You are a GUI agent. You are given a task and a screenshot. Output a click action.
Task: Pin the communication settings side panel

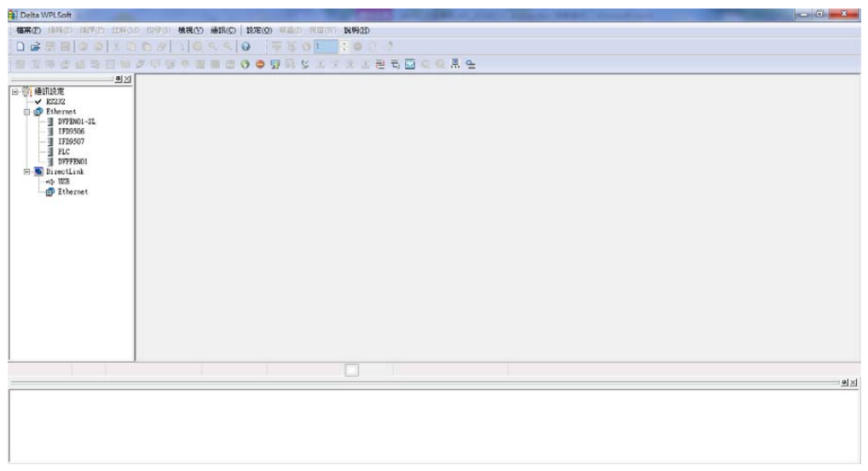pyautogui.click(x=119, y=78)
